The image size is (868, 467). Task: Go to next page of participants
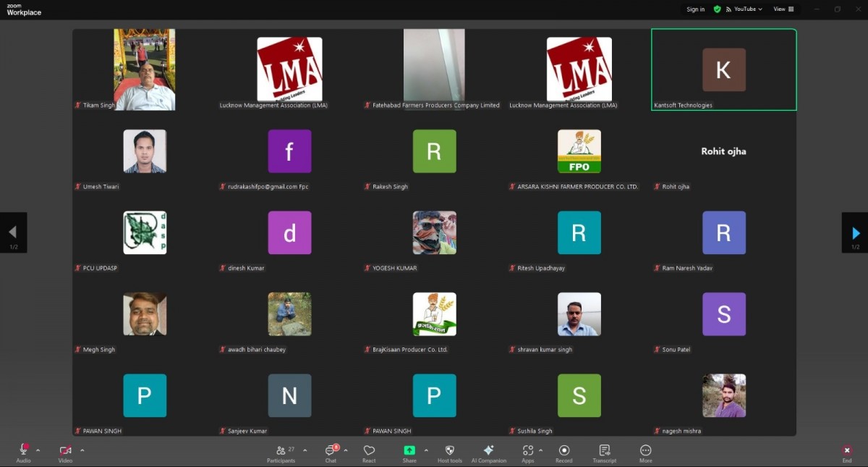(x=855, y=232)
